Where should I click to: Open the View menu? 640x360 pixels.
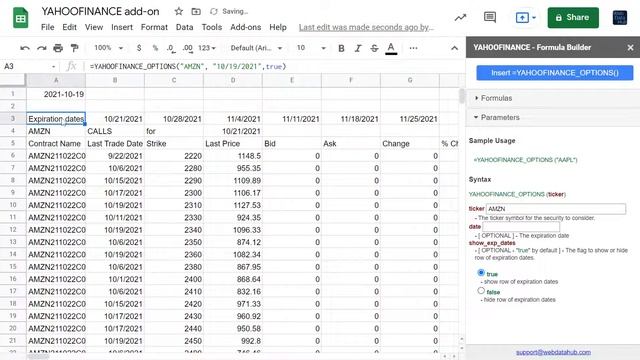point(94,27)
